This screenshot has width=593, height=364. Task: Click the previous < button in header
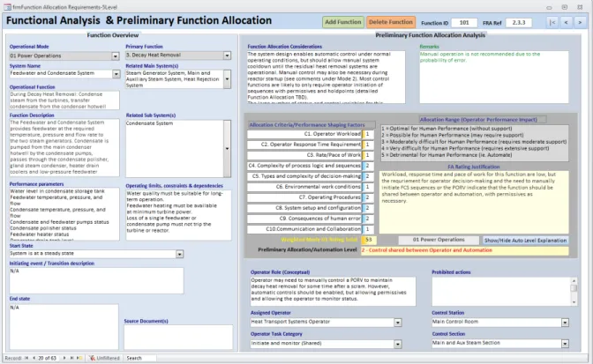567,23
